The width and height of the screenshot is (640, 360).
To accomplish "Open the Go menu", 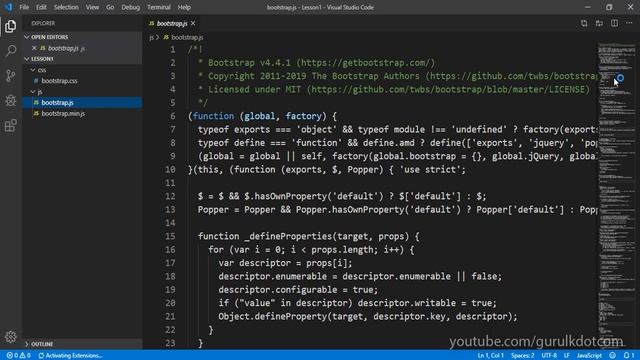I will pos(110,7).
